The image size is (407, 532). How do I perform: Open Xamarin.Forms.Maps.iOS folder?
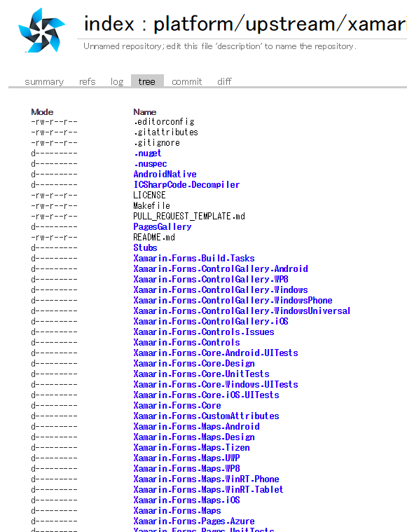coord(186,500)
